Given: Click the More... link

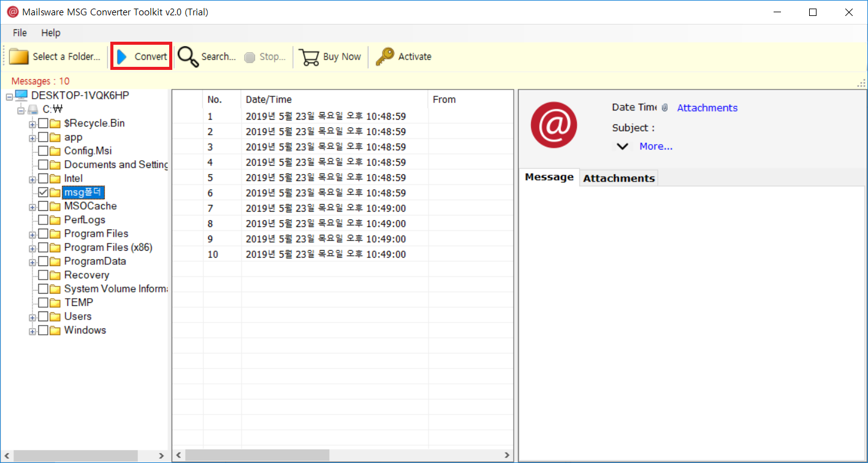Looking at the screenshot, I should (x=656, y=147).
